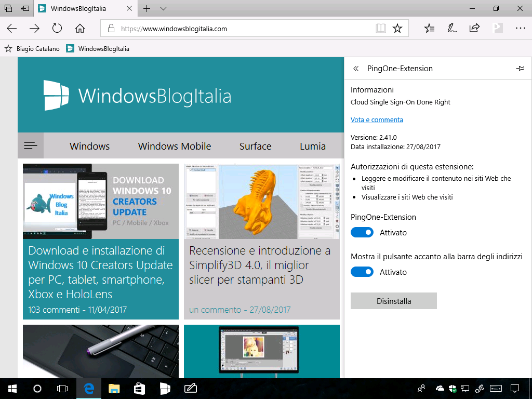532x399 pixels.
Task: Open Microsoft Store from taskbar
Action: click(139, 389)
